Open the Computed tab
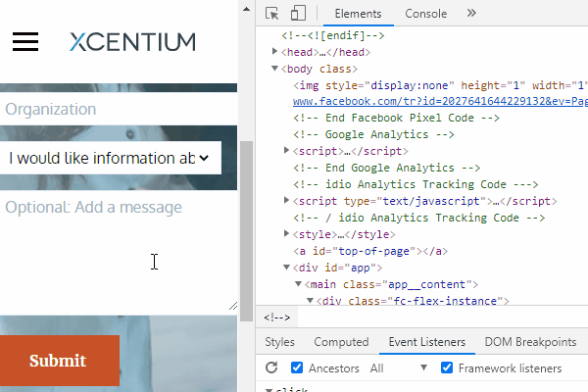 pyautogui.click(x=341, y=342)
